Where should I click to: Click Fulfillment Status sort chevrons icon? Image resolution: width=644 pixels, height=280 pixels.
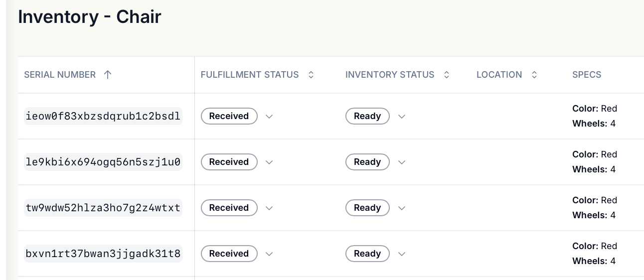[311, 75]
